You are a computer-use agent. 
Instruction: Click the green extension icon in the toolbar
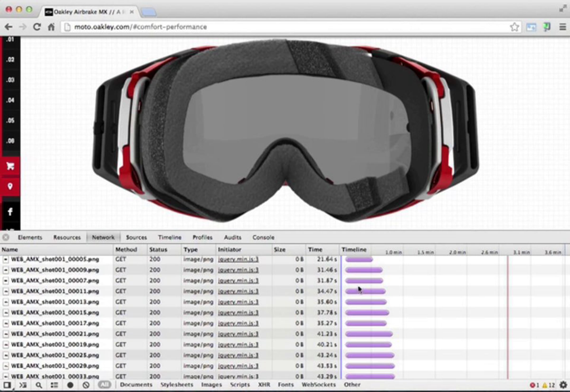pyautogui.click(x=547, y=27)
